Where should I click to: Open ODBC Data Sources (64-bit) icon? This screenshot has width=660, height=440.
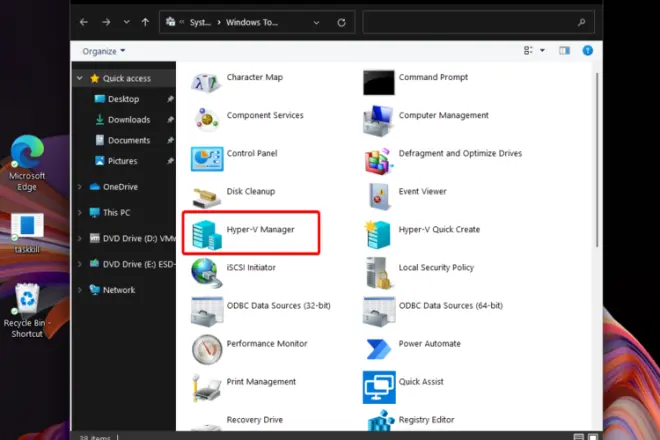tap(379, 312)
